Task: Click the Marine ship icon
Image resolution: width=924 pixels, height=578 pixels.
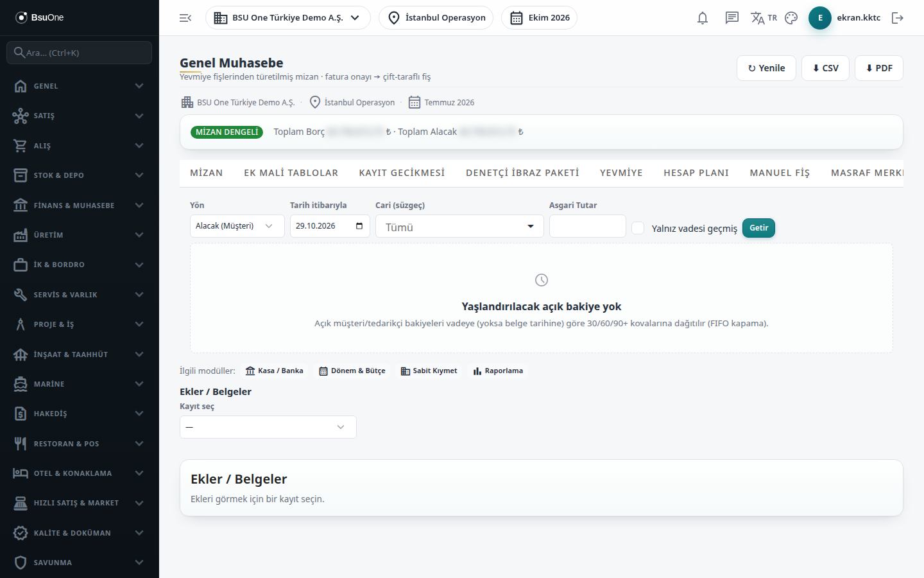Action: point(21,384)
